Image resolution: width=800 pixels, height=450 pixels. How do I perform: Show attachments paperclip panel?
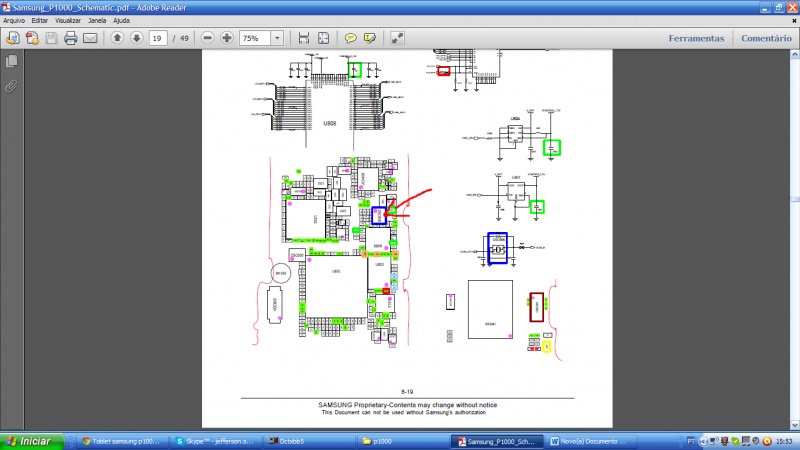11,86
